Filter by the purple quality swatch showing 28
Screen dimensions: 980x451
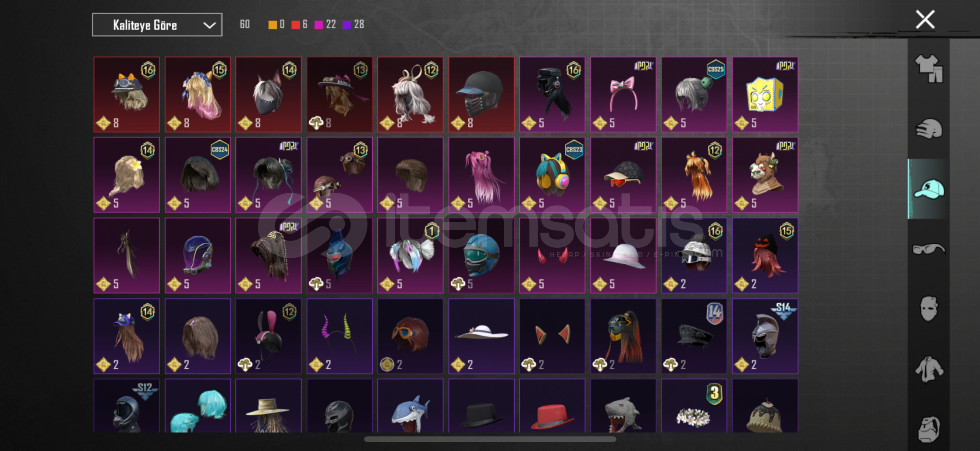(346, 25)
